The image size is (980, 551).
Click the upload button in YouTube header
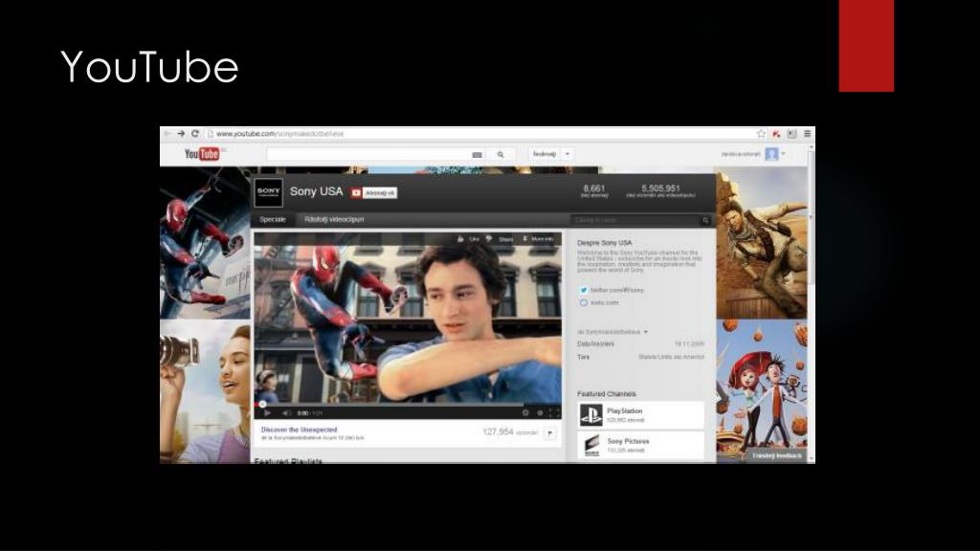tap(545, 154)
